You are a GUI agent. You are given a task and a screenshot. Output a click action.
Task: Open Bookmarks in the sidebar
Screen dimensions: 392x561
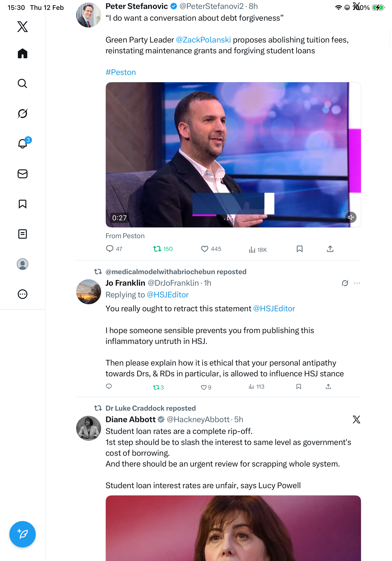[x=23, y=204]
